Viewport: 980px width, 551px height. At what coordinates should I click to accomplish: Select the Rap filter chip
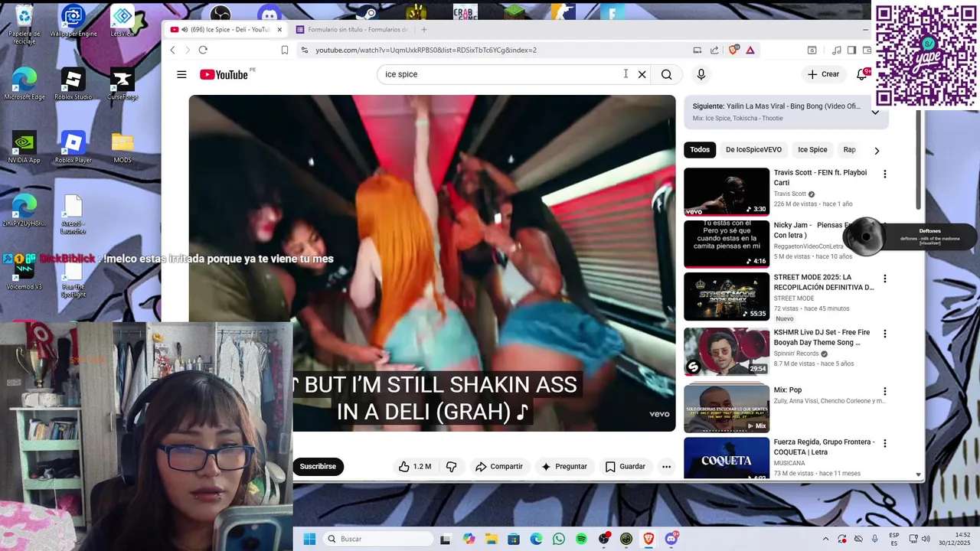850,150
